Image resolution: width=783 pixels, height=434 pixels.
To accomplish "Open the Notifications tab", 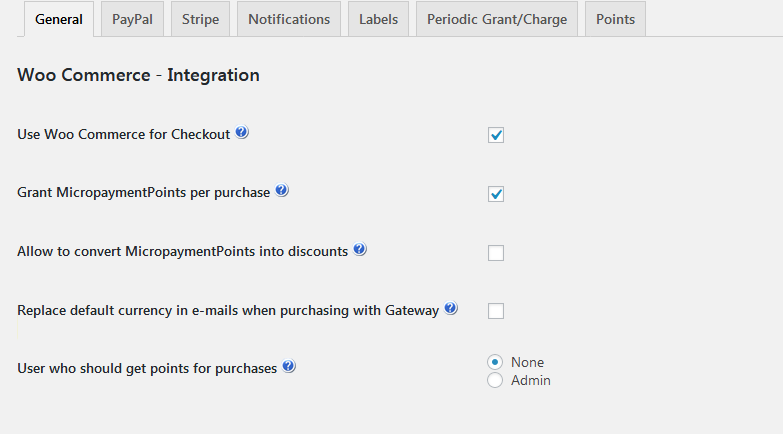I will coord(289,19).
